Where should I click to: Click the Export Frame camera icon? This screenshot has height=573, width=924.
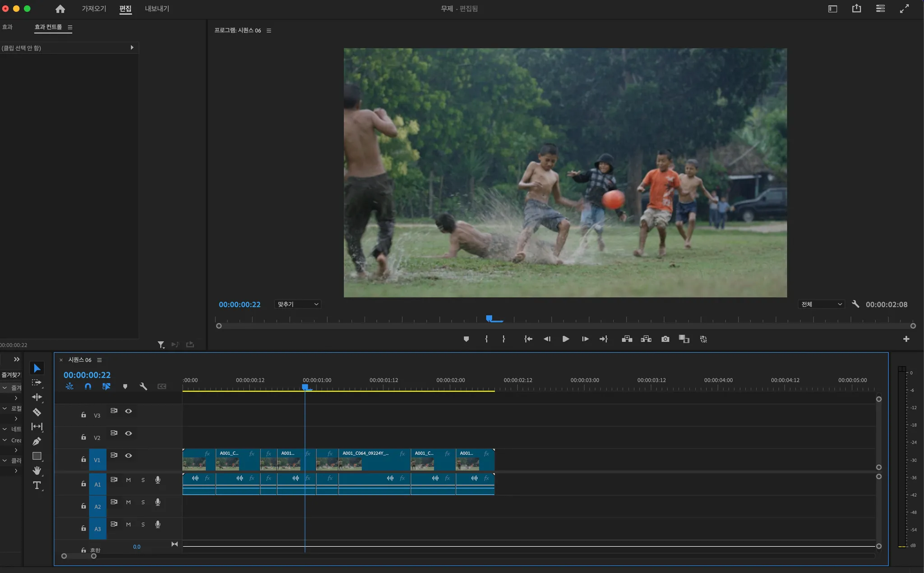(x=665, y=339)
